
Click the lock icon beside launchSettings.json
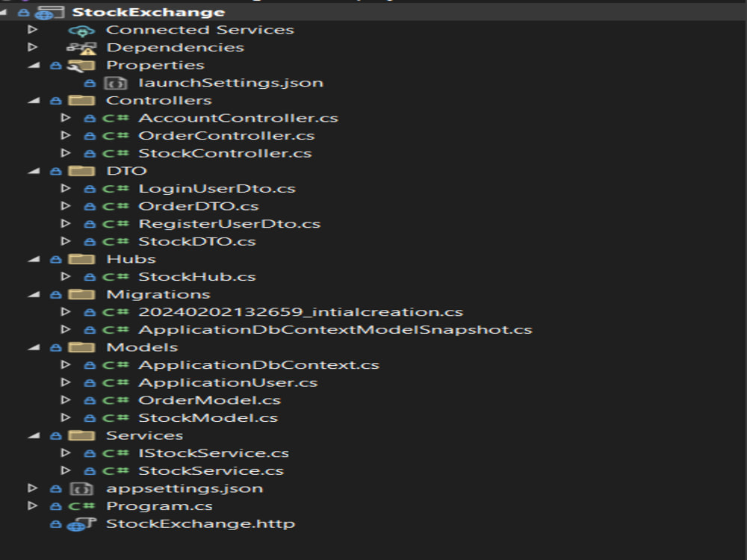click(x=90, y=84)
